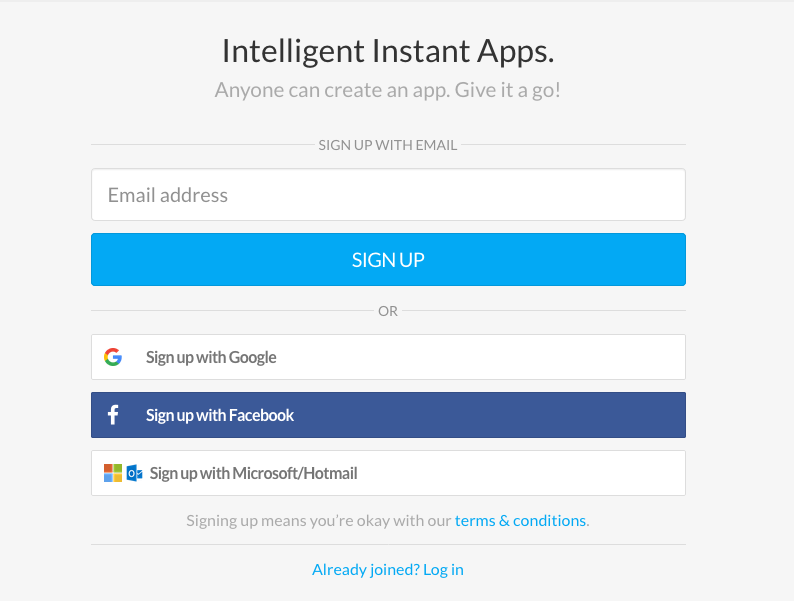
Task: Click the blue Outlook envelope icon
Action: coord(134,473)
